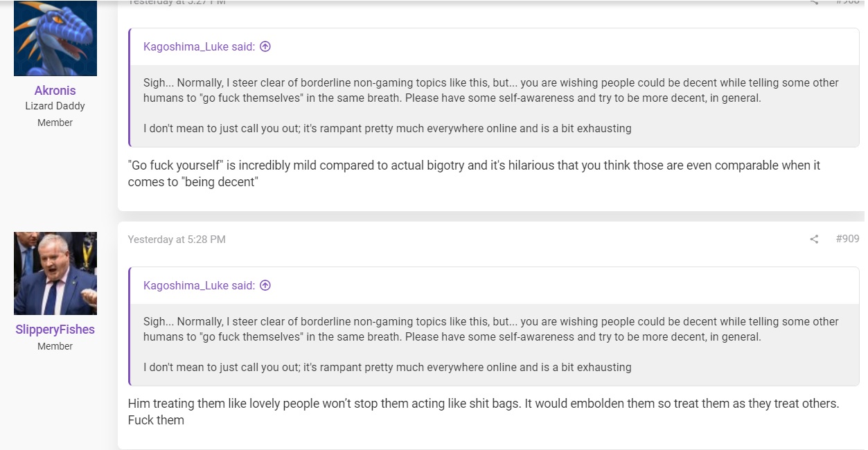Open Akronis's blue dragon avatar

click(x=55, y=38)
